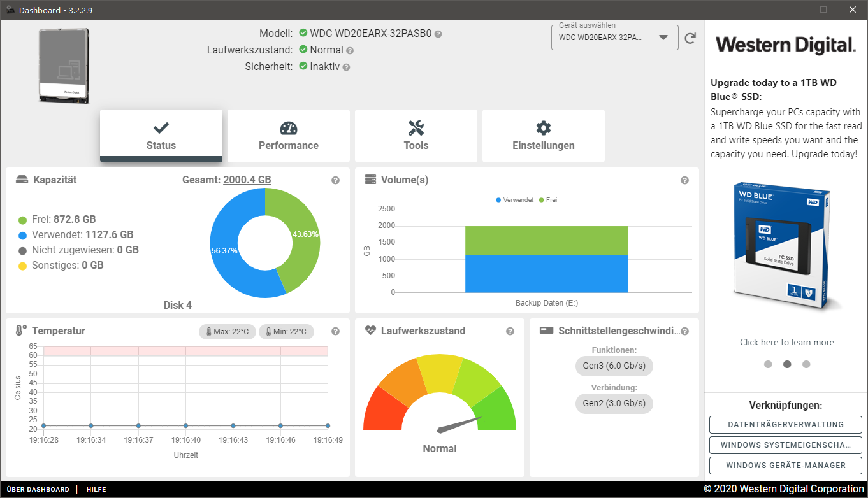Open ÜBER DASHBOARD in the footer
The width and height of the screenshot is (868, 498).
38,490
